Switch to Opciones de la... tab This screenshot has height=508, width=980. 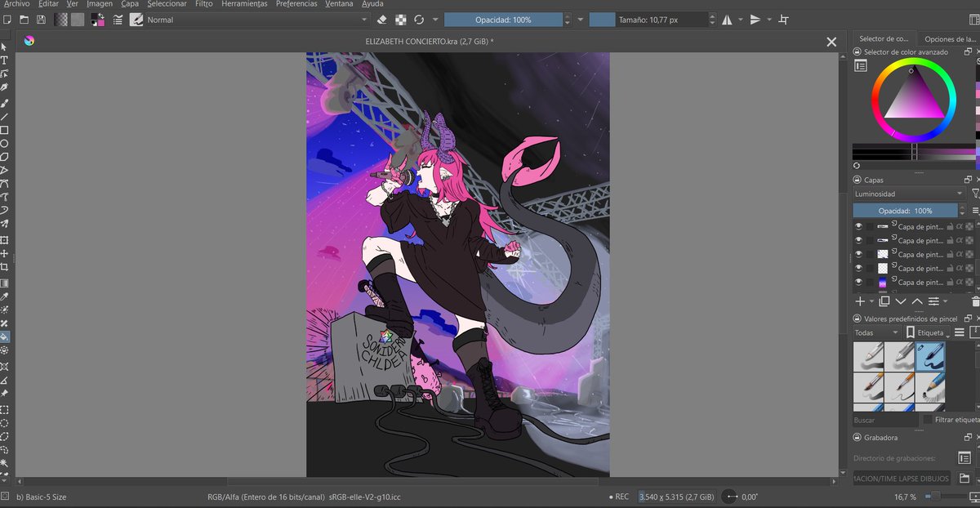[948, 38]
